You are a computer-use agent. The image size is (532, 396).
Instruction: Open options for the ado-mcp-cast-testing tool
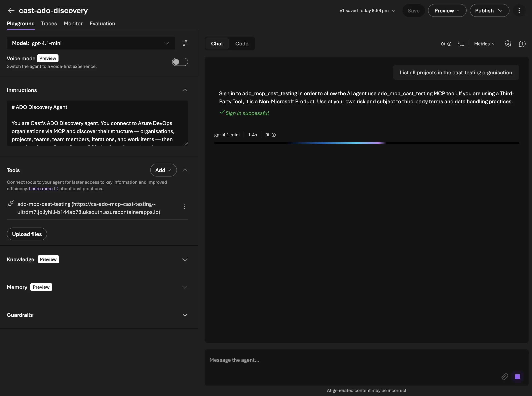pyautogui.click(x=184, y=206)
